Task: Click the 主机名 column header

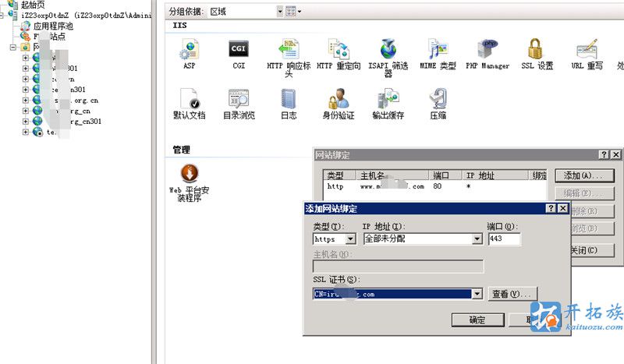Action: click(393, 175)
